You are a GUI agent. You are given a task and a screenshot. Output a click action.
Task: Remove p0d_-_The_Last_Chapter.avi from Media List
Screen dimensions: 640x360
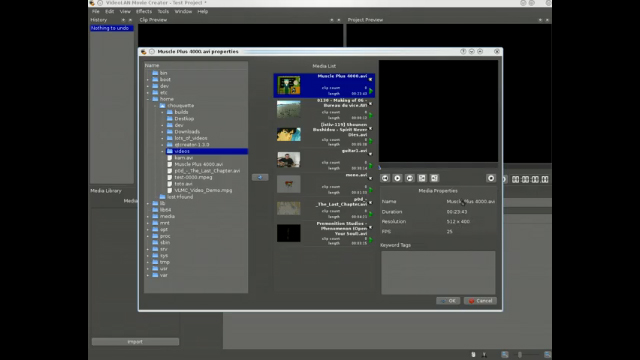pyautogui.click(x=371, y=203)
